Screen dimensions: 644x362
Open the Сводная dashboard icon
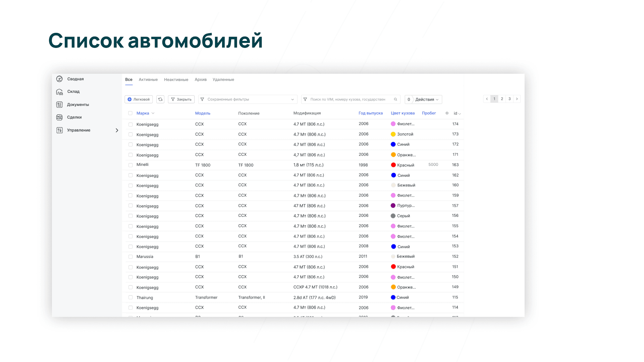pos(59,79)
